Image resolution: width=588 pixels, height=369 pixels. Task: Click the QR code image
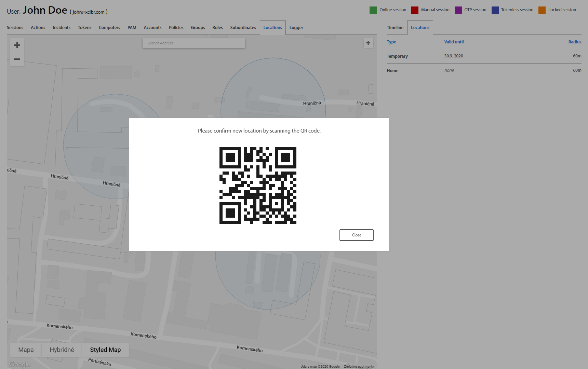tap(258, 185)
